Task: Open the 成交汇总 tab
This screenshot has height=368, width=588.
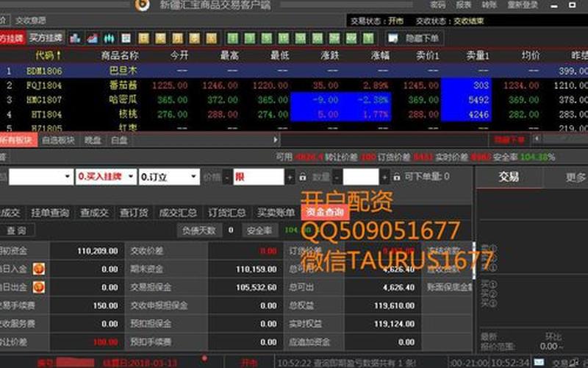Action: (x=178, y=213)
